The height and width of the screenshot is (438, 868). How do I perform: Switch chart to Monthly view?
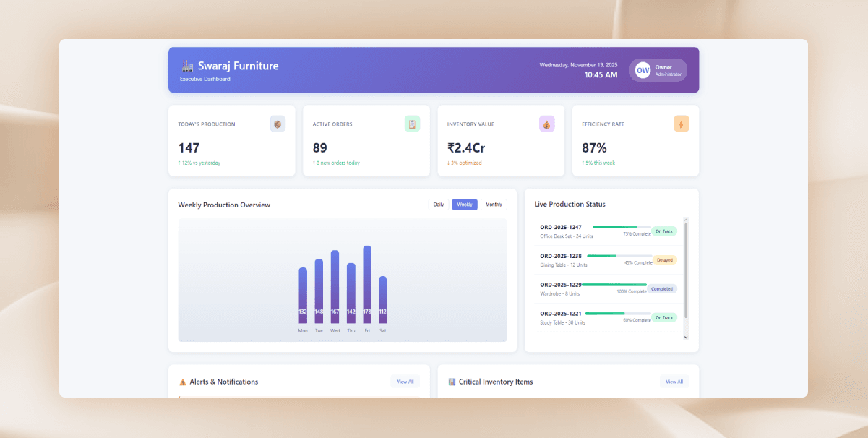coord(494,205)
